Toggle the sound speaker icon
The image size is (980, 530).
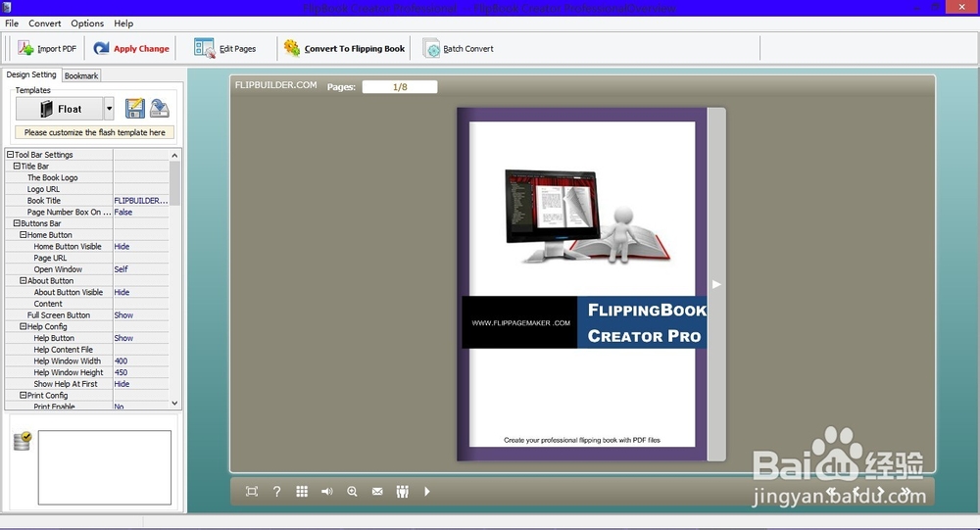point(327,491)
